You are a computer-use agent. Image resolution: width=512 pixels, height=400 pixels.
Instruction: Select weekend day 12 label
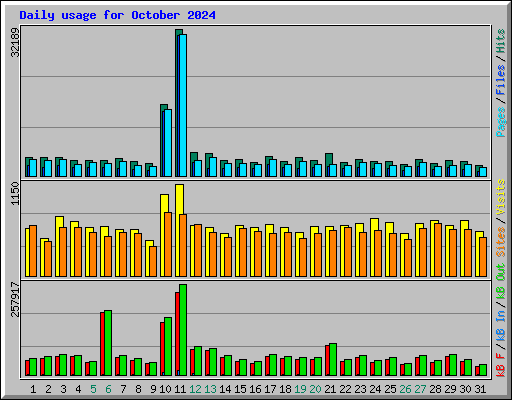tap(195, 389)
